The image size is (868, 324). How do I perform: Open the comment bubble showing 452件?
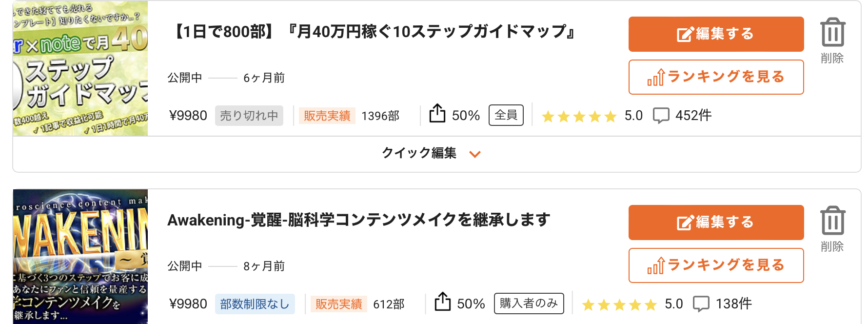[x=661, y=116]
